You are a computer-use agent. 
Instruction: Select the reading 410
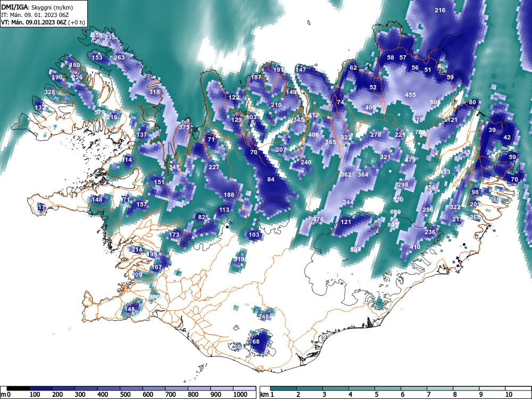coord(415,247)
